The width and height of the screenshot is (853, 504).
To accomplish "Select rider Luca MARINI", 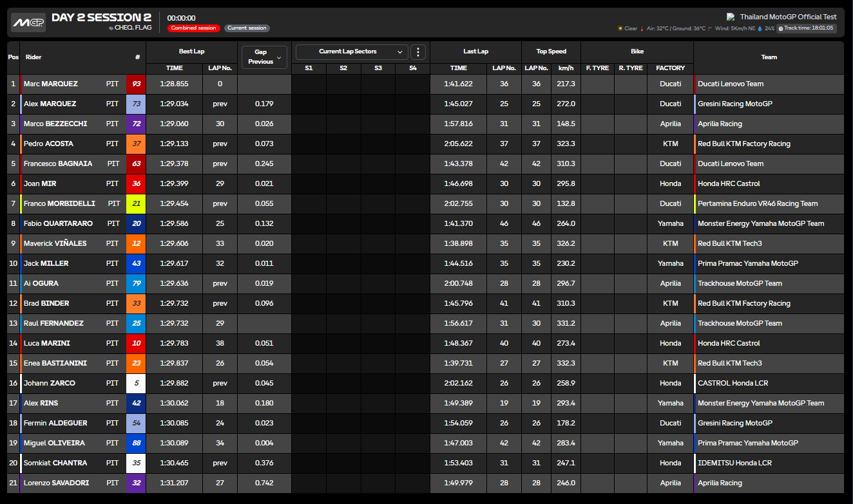I will pos(47,343).
